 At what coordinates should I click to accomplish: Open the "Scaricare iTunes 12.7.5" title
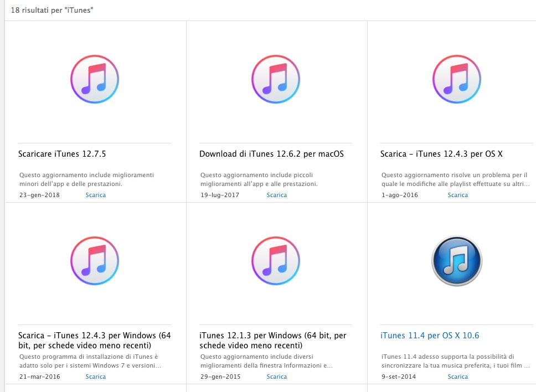coord(62,154)
